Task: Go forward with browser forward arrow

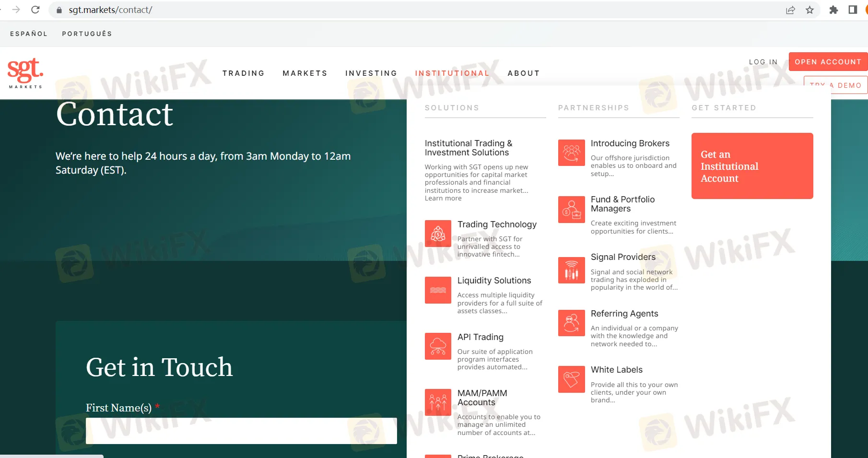Action: (x=16, y=10)
